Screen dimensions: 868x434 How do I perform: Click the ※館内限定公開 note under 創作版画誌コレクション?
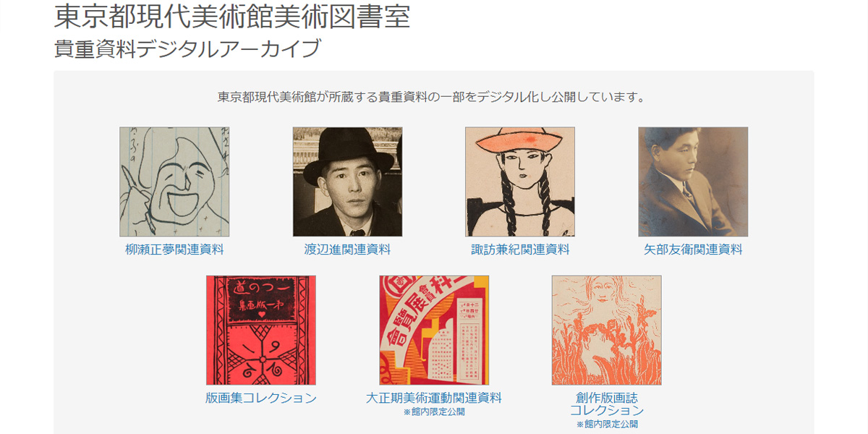click(607, 425)
